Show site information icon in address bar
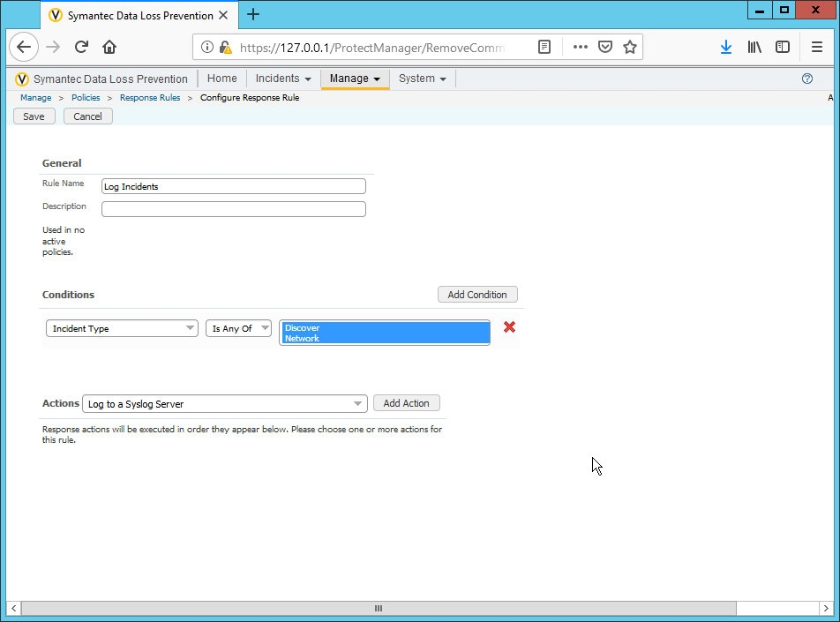840x622 pixels. pyautogui.click(x=206, y=47)
